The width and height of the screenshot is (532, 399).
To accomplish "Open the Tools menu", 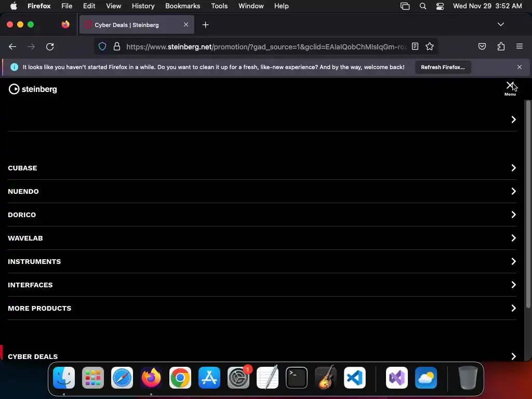I will (x=219, y=6).
